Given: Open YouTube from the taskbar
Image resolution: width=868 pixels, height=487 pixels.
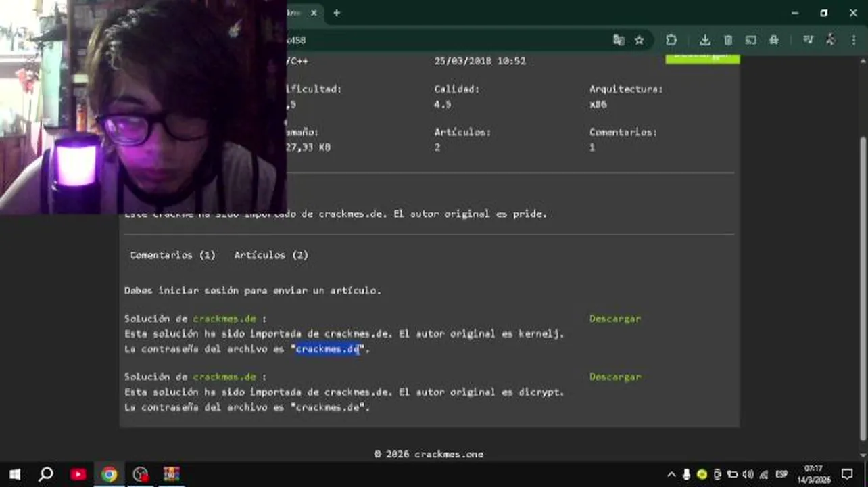Looking at the screenshot, I should [x=78, y=474].
